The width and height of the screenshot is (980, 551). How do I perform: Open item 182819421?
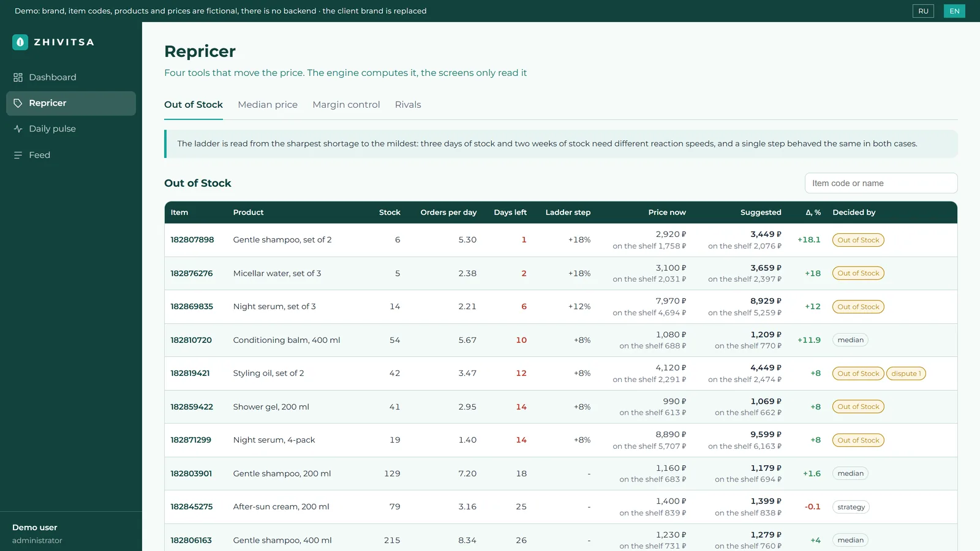pos(190,373)
